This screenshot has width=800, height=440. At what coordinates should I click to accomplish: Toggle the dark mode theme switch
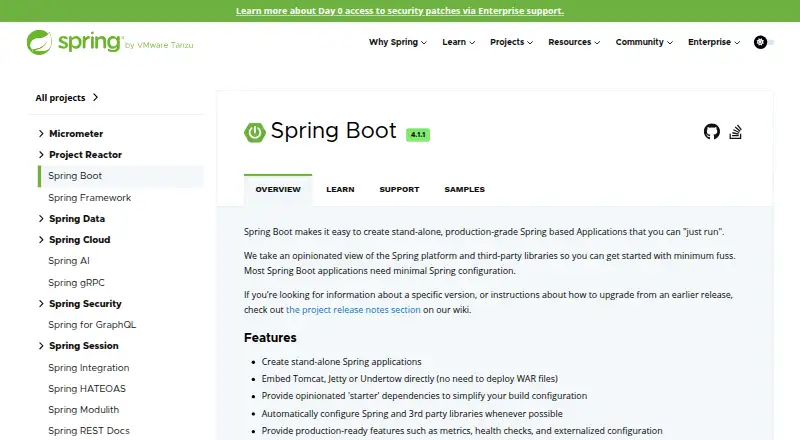764,42
